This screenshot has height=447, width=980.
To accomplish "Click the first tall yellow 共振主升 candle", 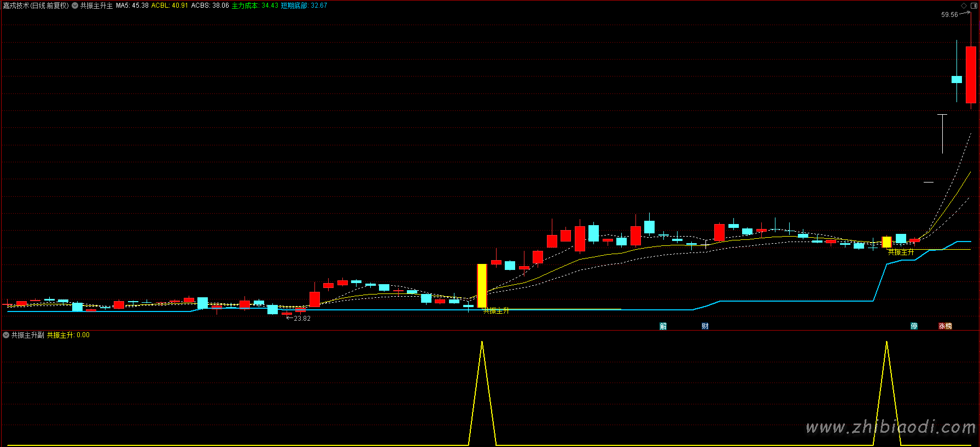I will pyautogui.click(x=482, y=286).
